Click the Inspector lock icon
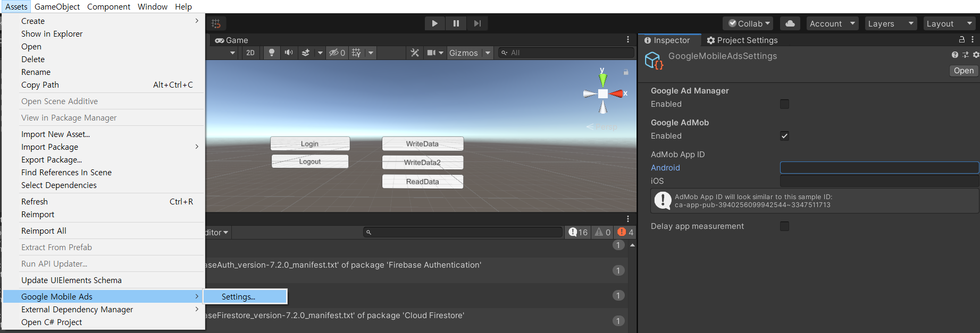This screenshot has width=980, height=333. (961, 40)
